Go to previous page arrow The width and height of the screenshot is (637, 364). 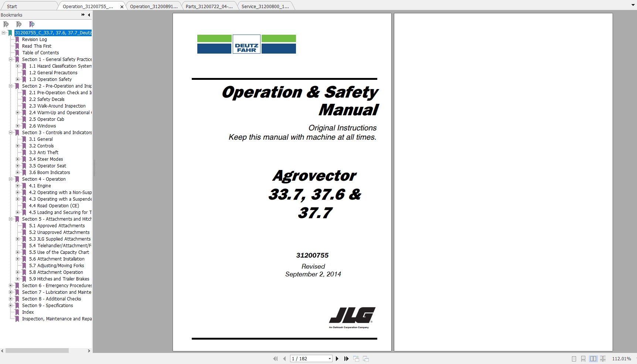(x=284, y=358)
